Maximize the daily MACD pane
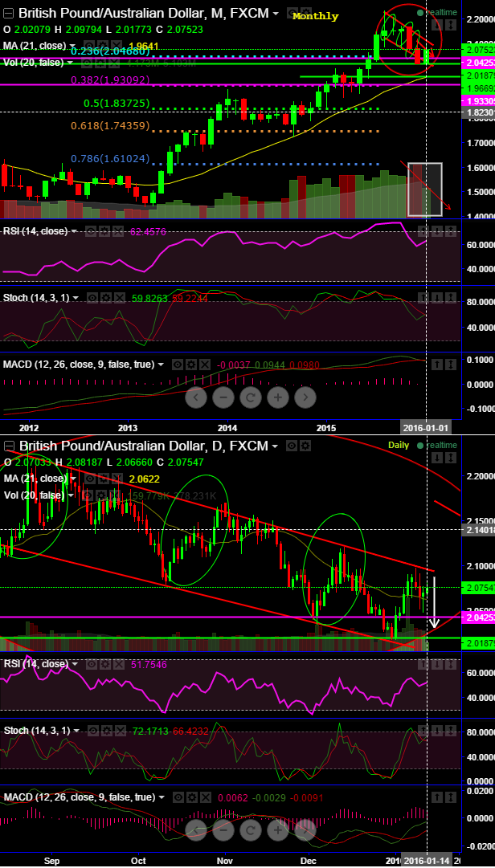Screen dimensions: 495x868 pos(451,797)
